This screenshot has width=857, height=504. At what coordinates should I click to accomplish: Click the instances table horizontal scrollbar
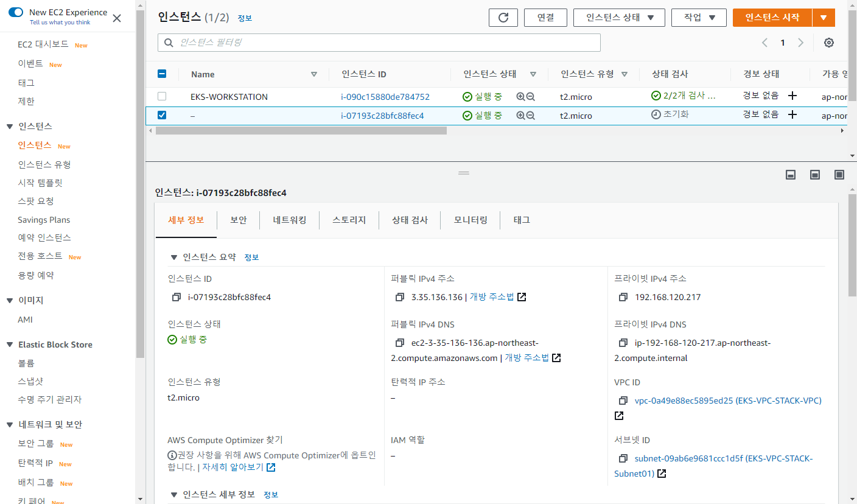(300, 130)
